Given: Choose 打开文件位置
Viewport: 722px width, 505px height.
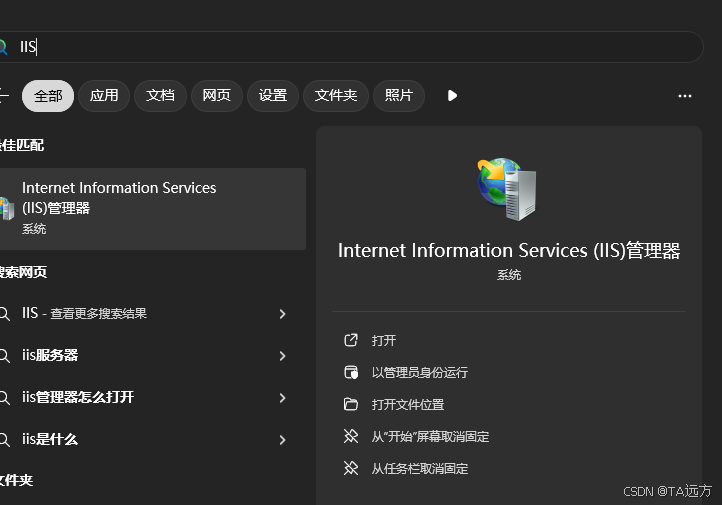Looking at the screenshot, I should pyautogui.click(x=408, y=405).
